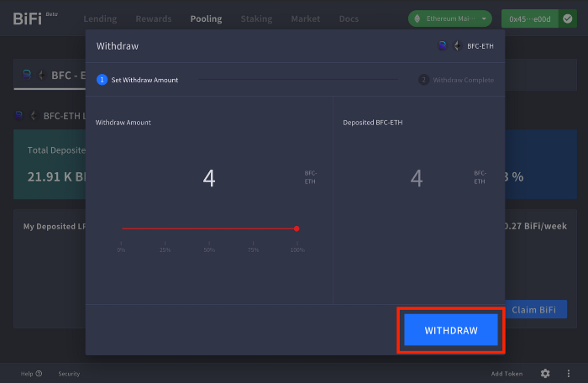Click the Deposited BFC-ETH value 4
This screenshot has height=383, width=588.
[417, 178]
